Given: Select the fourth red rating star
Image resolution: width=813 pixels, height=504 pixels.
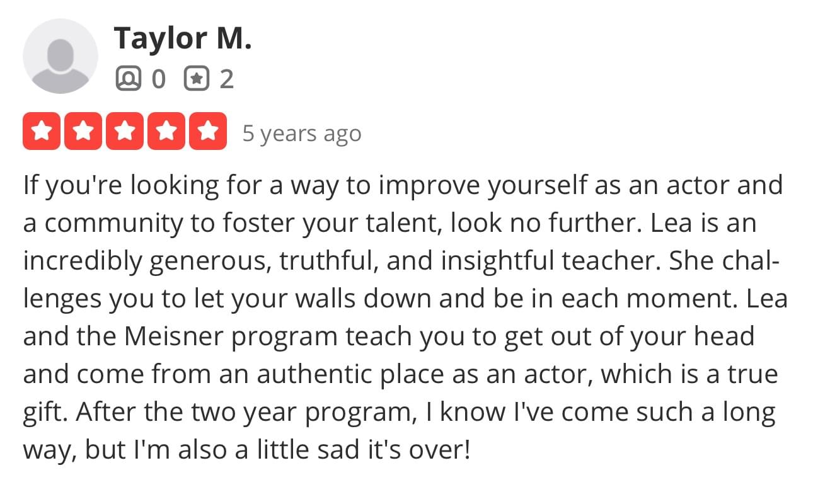Looking at the screenshot, I should pyautogui.click(x=166, y=132).
